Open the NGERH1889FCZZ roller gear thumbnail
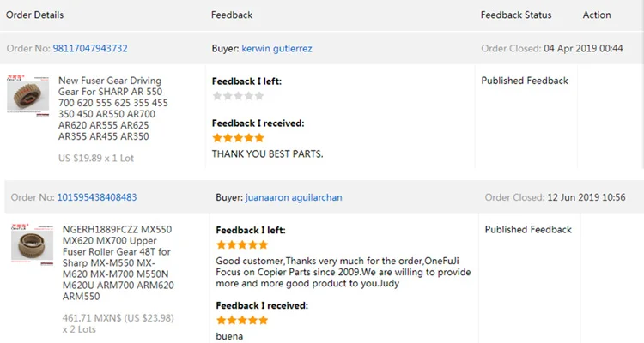The height and width of the screenshot is (343, 644). pyautogui.click(x=32, y=243)
